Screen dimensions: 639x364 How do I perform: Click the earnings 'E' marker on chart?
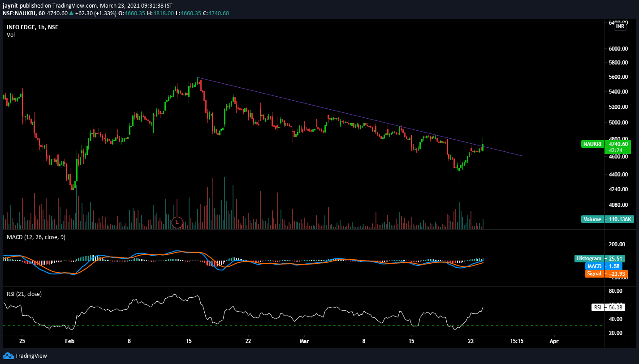pos(177,222)
